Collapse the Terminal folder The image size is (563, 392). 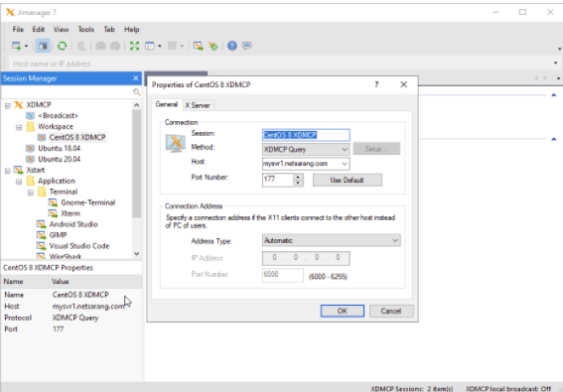coord(31,193)
